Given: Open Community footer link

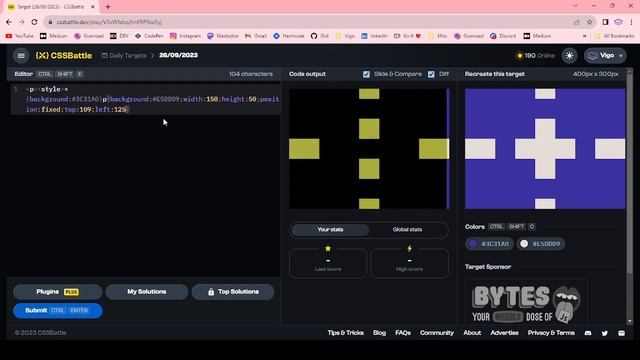Looking at the screenshot, I should pos(437,333).
